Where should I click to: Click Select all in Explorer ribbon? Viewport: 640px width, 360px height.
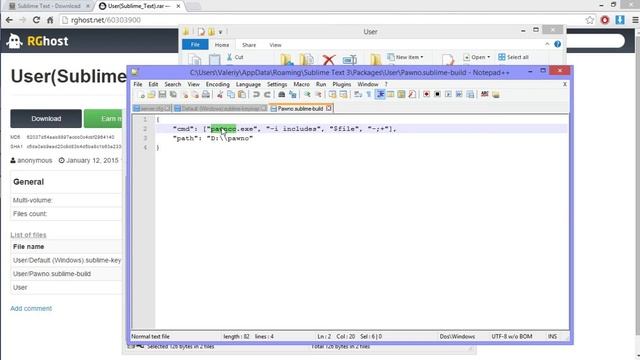[513, 57]
